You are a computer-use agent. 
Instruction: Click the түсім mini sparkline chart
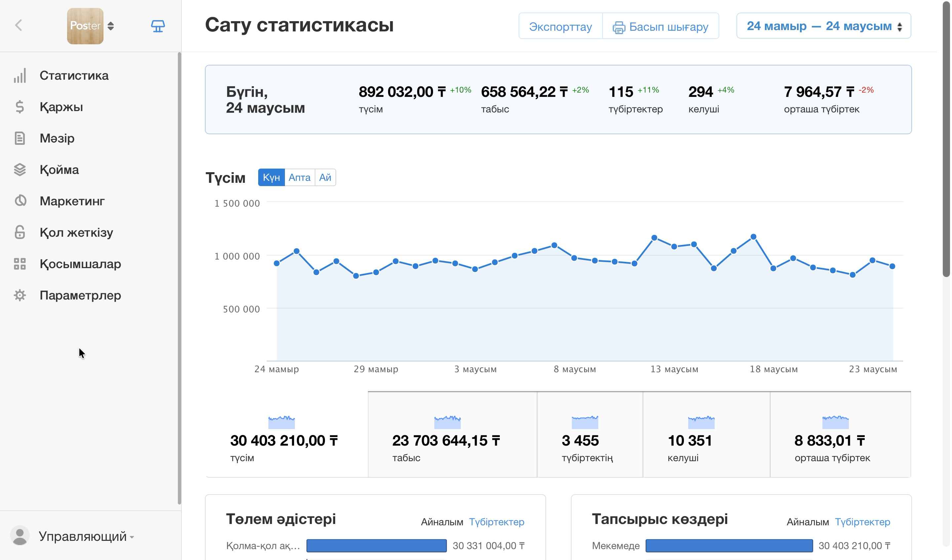(281, 422)
